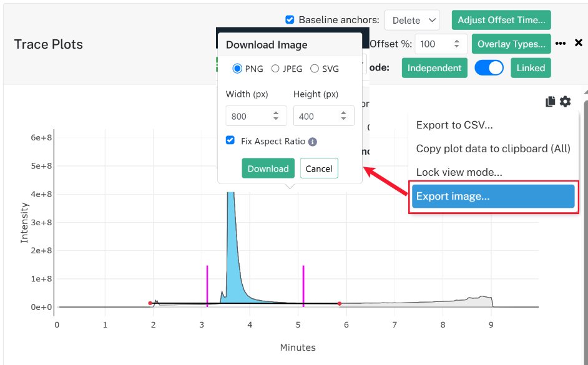Adjust the Height stepper arrows

pos(343,116)
